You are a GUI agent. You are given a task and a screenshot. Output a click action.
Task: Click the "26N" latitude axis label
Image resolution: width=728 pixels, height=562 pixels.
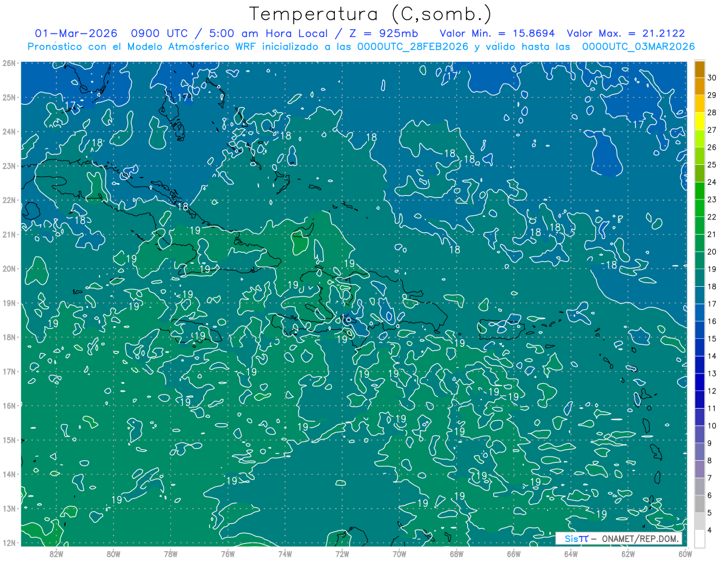coord(9,63)
